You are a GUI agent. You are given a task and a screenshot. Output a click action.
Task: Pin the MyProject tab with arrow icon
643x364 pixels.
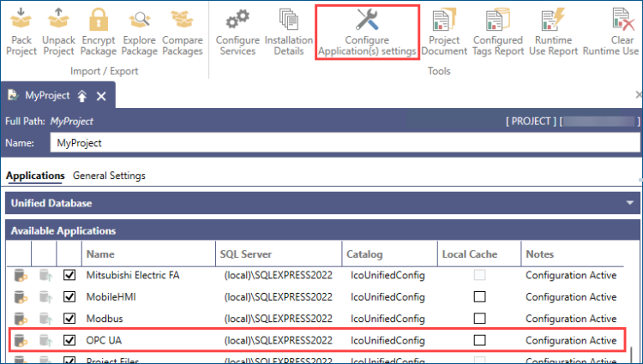coord(81,96)
